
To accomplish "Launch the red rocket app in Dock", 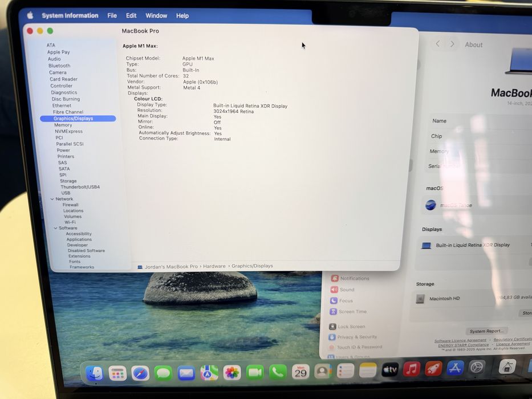I will tap(433, 368).
